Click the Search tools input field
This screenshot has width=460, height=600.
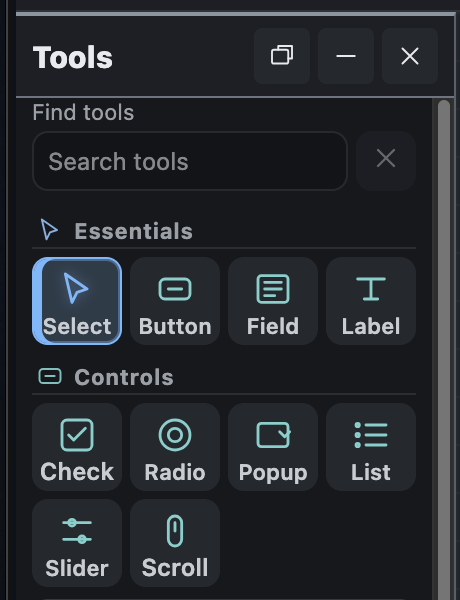(190, 161)
